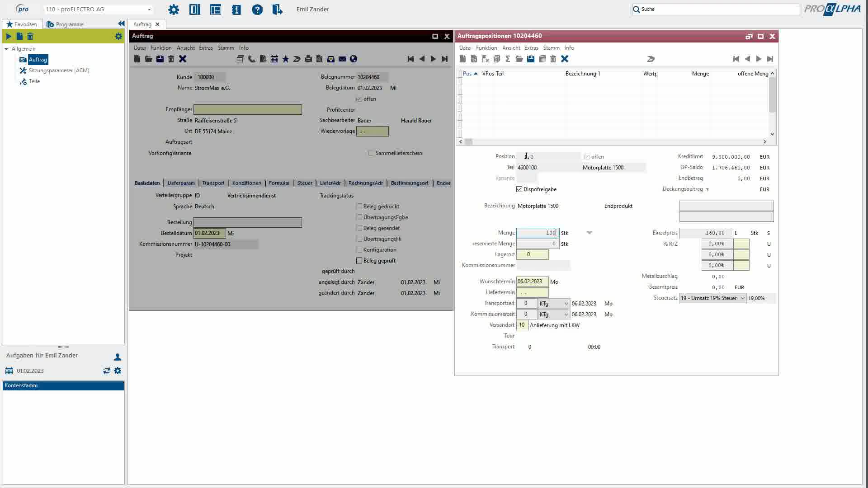Toggle ÜbertragungsHi checkbox
The height and width of the screenshot is (488, 868).
(359, 239)
